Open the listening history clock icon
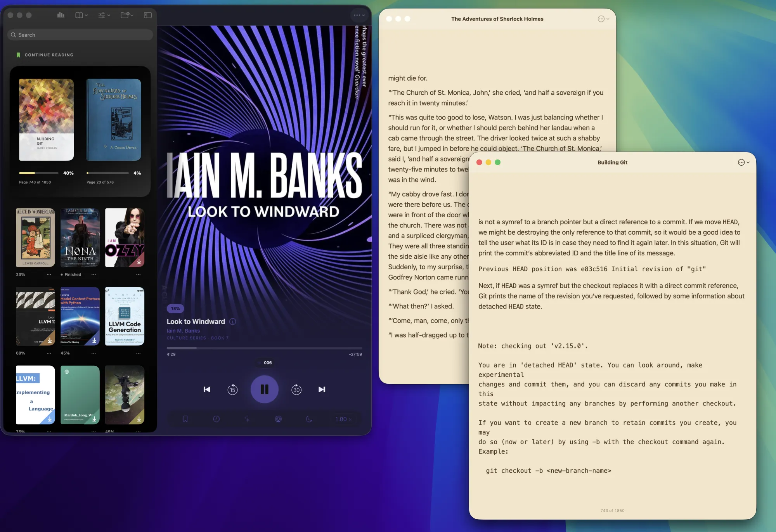The image size is (776, 532). coord(217,419)
